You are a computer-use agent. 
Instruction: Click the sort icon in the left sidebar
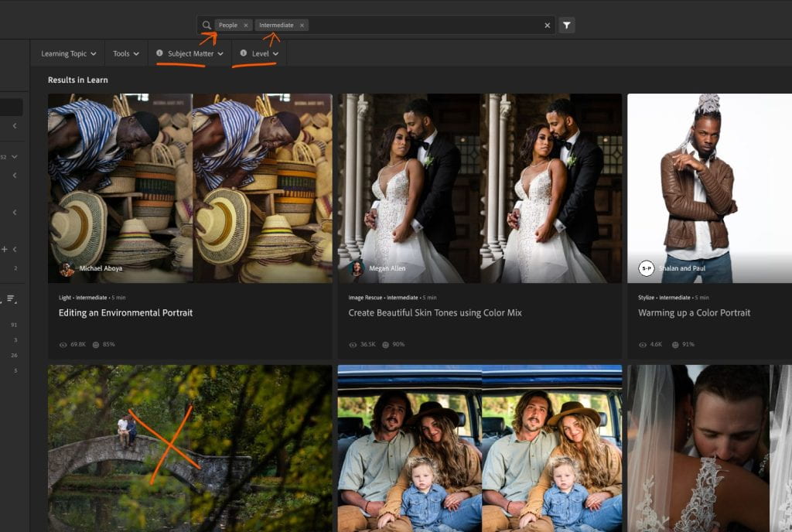(10, 298)
